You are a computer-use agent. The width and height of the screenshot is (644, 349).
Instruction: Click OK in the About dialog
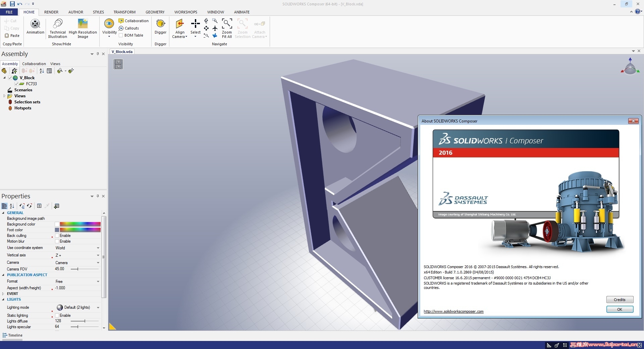point(620,309)
